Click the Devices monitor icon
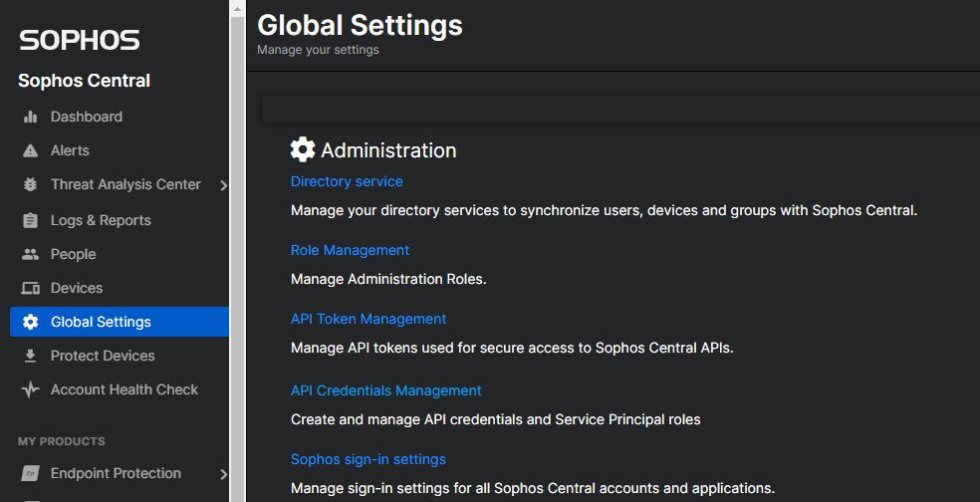The height and width of the screenshot is (502, 980). [x=30, y=288]
